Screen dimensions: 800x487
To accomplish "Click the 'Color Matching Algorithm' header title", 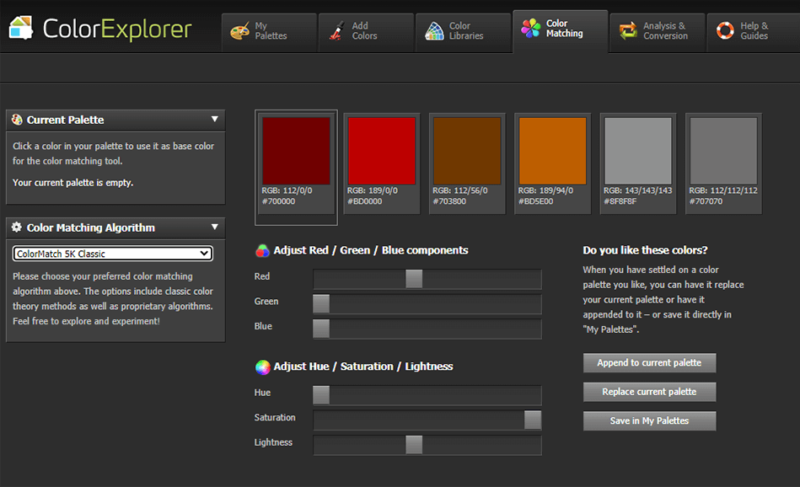I will click(91, 227).
